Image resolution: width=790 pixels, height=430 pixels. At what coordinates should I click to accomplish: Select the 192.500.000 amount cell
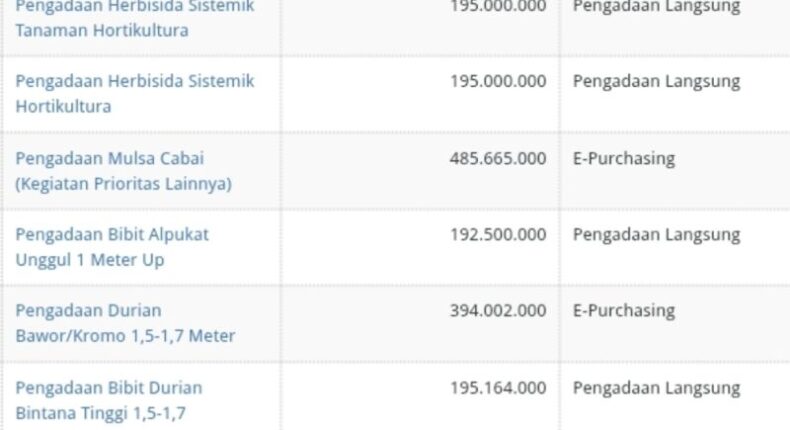tap(498, 235)
